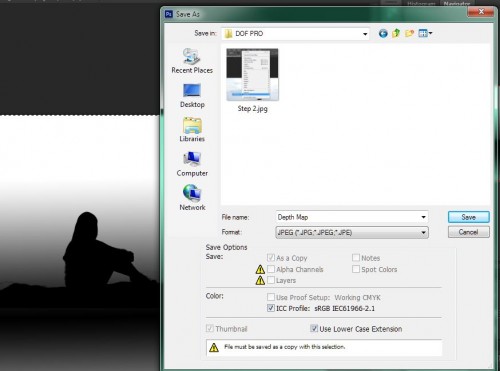Screen dimensions: 500x371
Task: Open View menu dropdown arrow
Action: (430, 33)
